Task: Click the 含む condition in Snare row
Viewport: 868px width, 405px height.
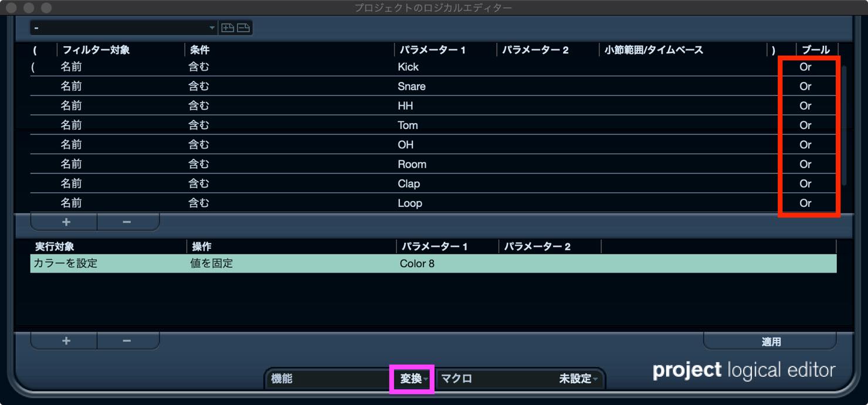Action: tap(199, 86)
